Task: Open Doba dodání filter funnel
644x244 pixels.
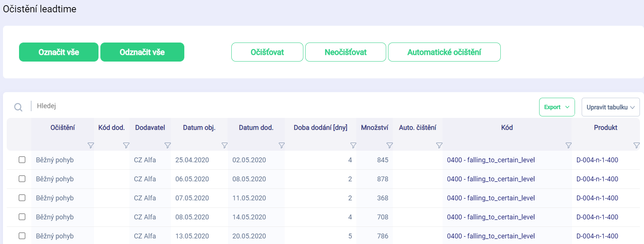Action: tap(353, 146)
